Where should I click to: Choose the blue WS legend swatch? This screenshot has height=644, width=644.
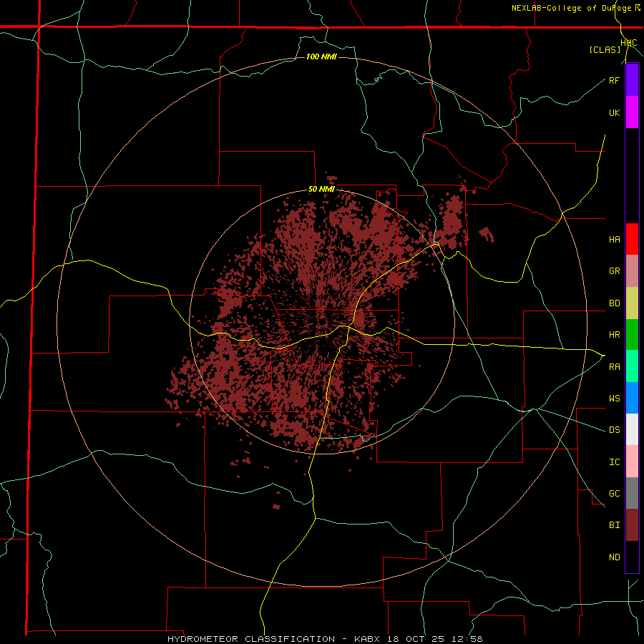click(x=632, y=398)
